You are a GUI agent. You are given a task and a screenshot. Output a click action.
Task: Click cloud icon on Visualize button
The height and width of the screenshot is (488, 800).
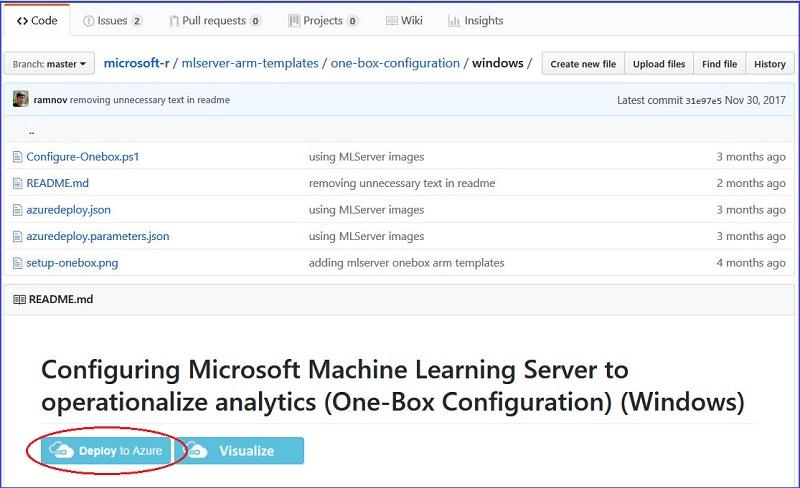click(x=197, y=450)
